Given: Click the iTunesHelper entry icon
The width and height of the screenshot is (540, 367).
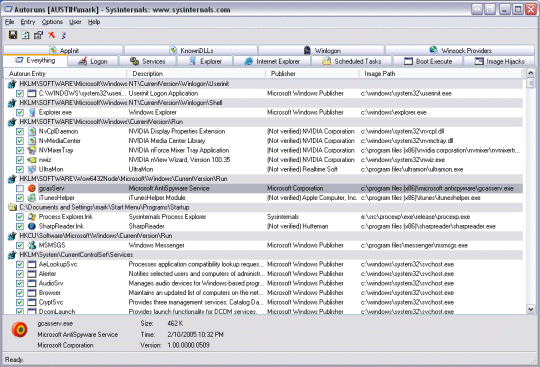Looking at the screenshot, I should [x=32, y=198].
